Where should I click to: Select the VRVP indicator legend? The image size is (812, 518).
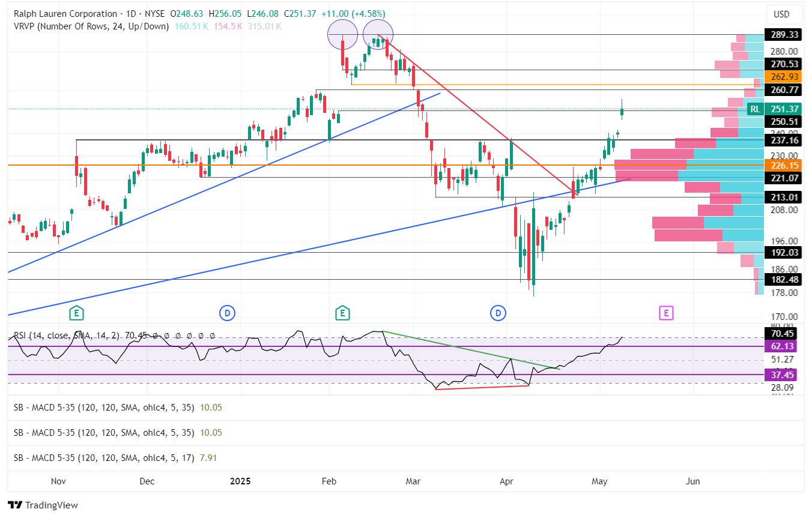(x=91, y=26)
